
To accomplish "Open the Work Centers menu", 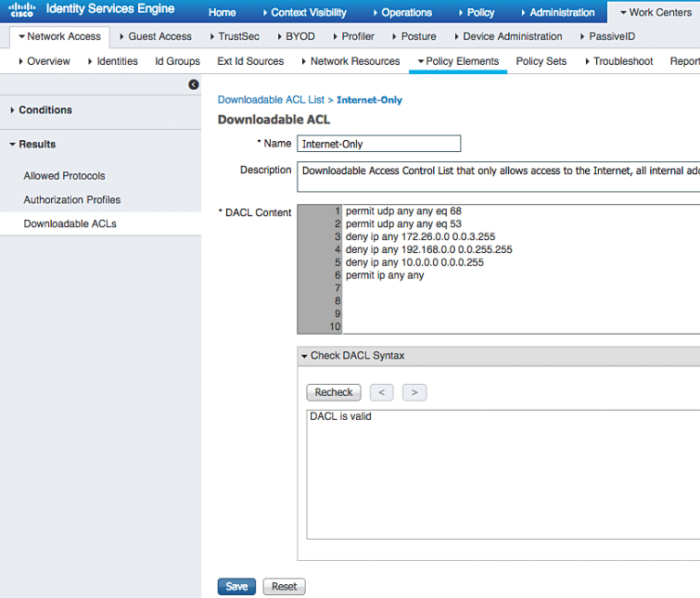I will tap(655, 12).
